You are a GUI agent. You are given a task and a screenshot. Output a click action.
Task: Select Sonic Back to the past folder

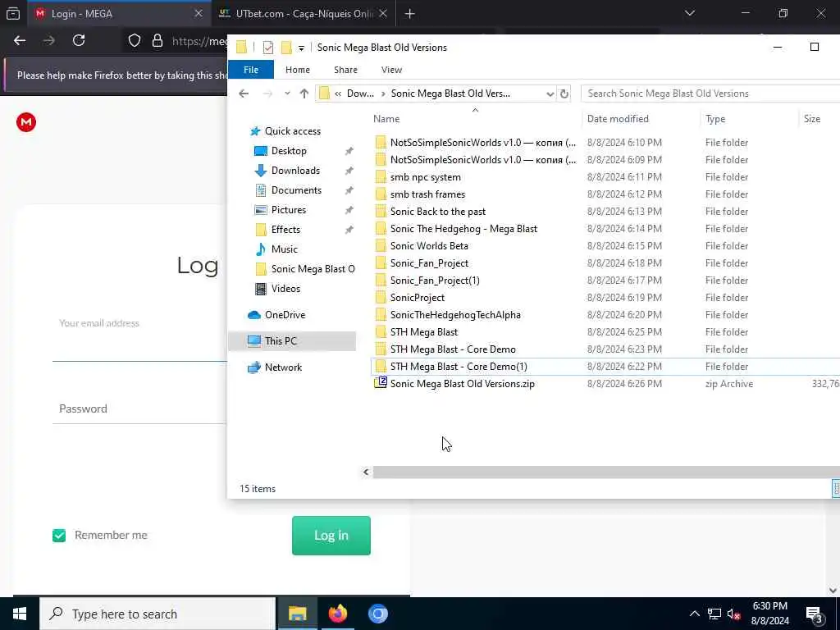coord(438,212)
